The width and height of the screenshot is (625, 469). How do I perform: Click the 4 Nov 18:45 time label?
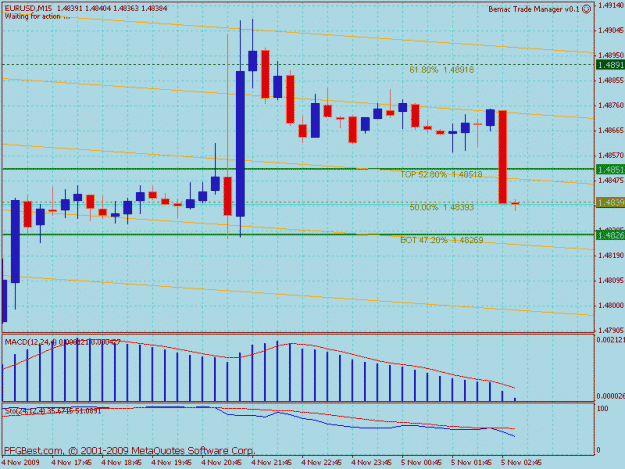point(121,463)
